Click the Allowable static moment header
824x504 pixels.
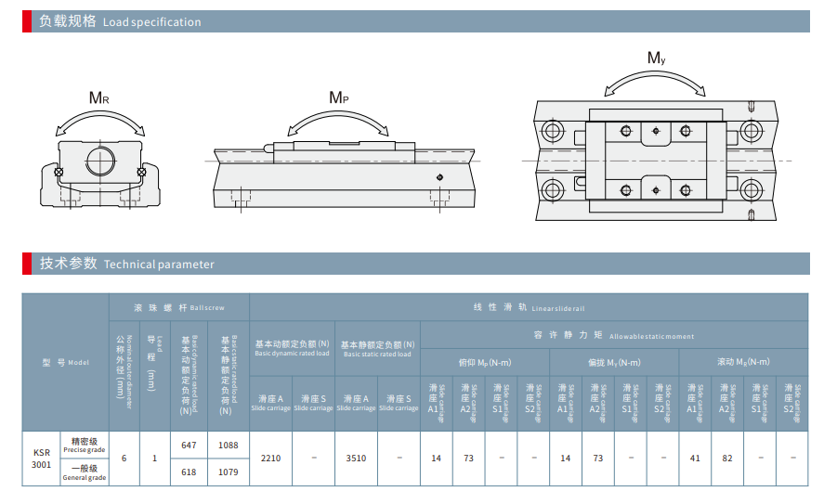click(613, 336)
